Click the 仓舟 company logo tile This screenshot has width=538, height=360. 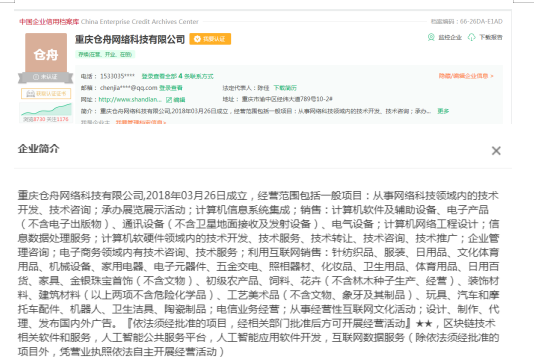point(46,53)
